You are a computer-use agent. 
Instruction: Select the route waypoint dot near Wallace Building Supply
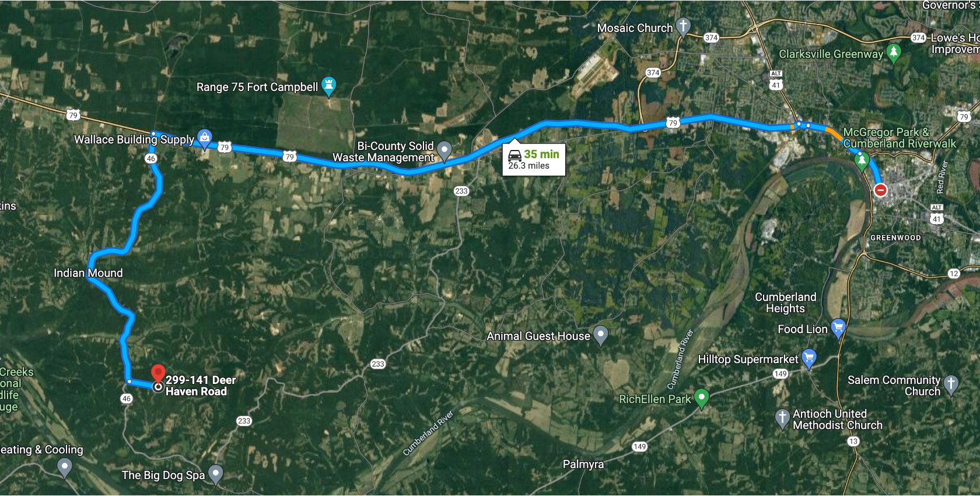tap(153, 134)
